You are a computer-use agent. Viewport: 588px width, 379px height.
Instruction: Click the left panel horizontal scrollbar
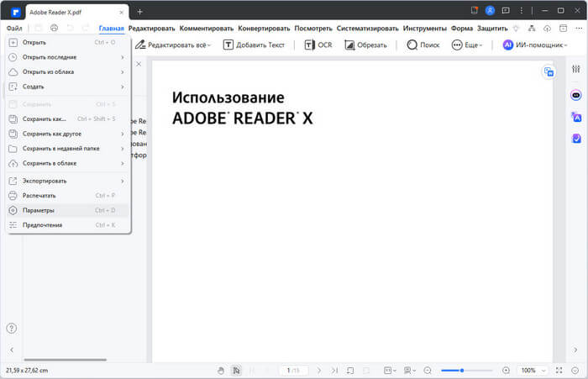pos(66,360)
